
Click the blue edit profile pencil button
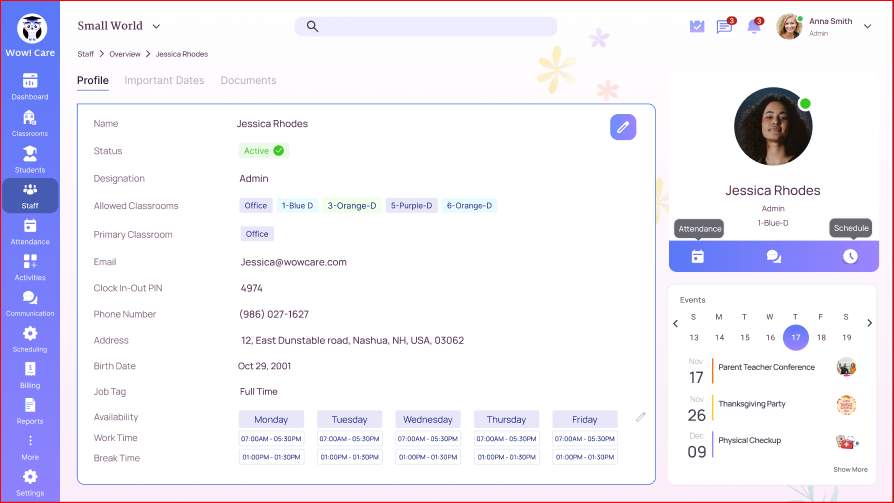point(623,127)
